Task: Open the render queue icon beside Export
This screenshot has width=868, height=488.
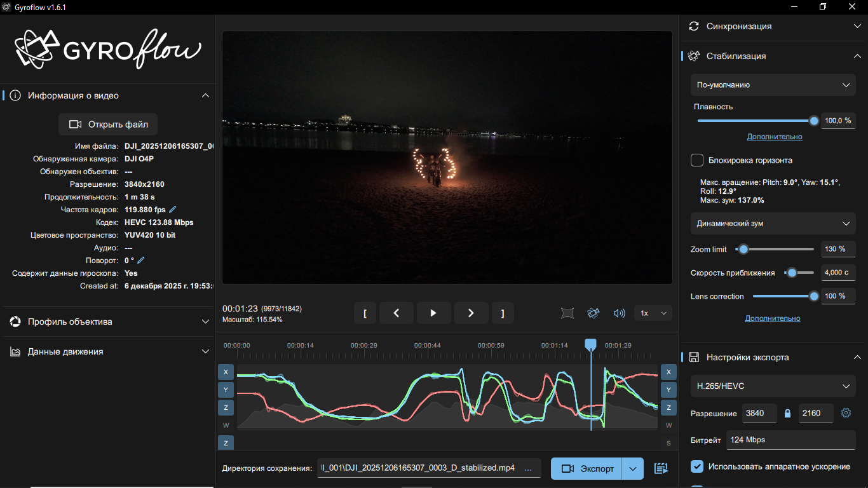Action: [x=661, y=469]
